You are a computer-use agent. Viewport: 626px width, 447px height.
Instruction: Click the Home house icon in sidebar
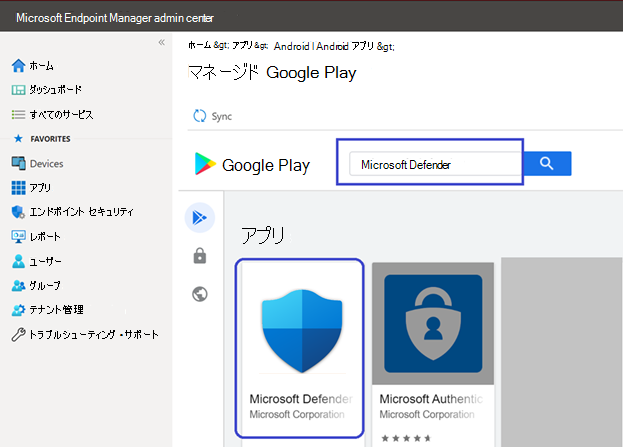tap(18, 65)
